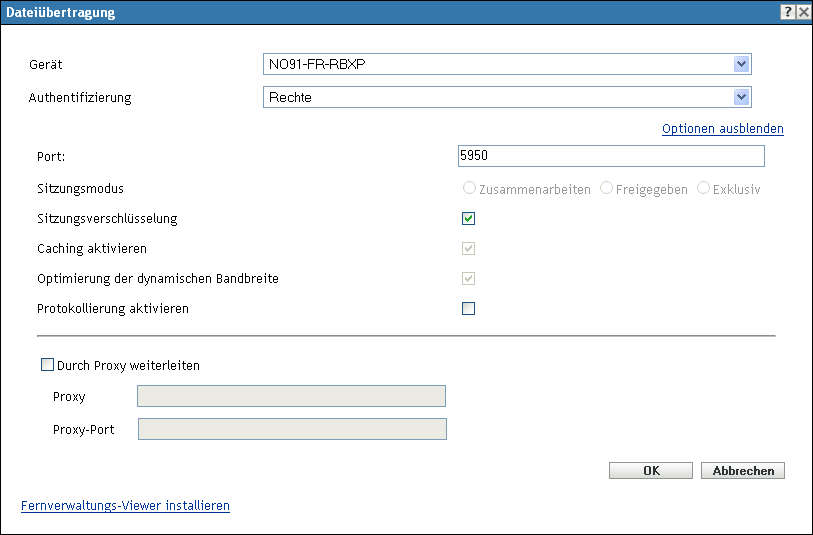Click the Port input field

click(610, 156)
